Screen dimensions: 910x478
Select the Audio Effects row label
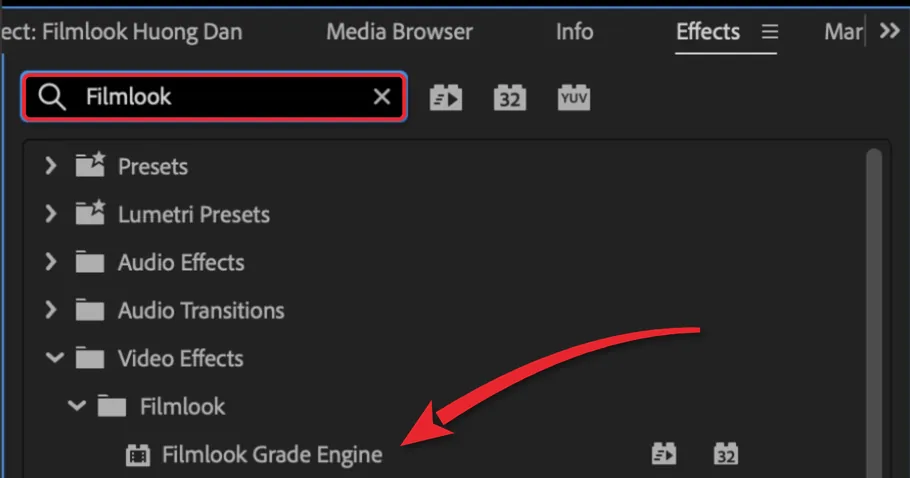click(181, 262)
